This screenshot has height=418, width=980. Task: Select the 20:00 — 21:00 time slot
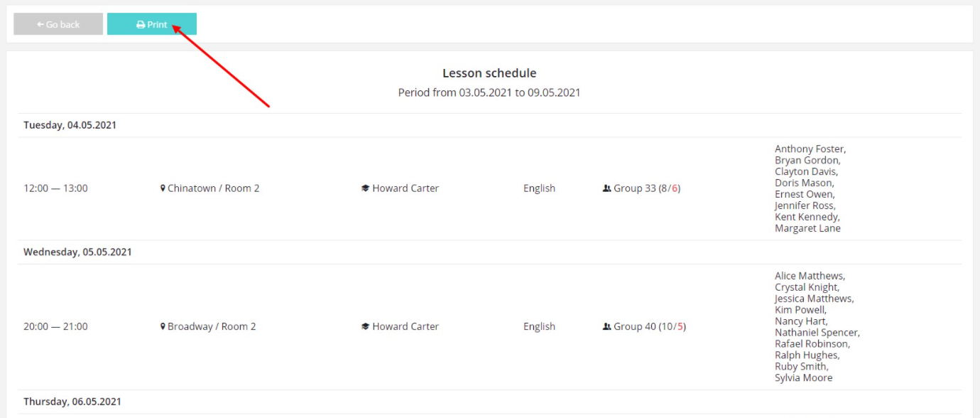coord(55,326)
